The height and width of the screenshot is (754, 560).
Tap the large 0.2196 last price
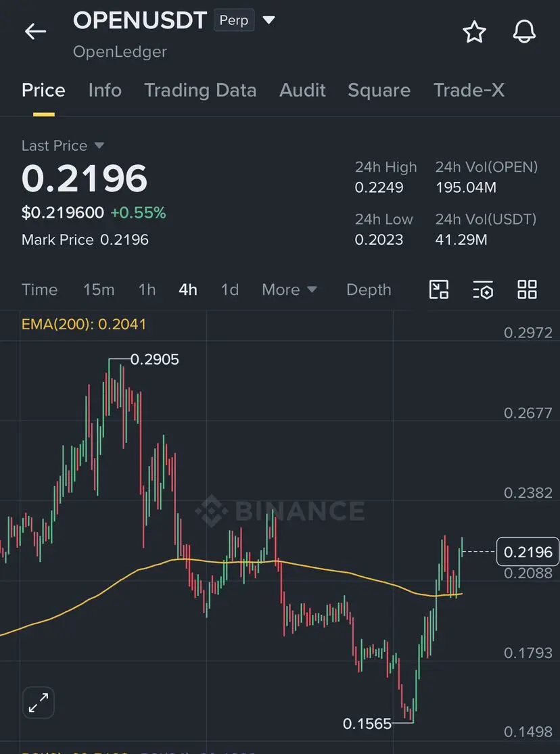click(85, 179)
